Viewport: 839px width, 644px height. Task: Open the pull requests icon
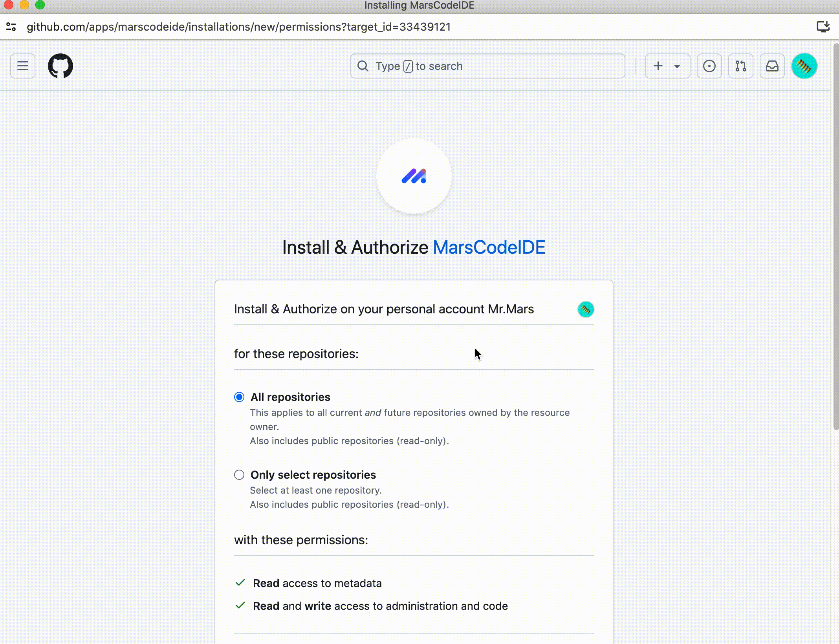pyautogui.click(x=740, y=66)
